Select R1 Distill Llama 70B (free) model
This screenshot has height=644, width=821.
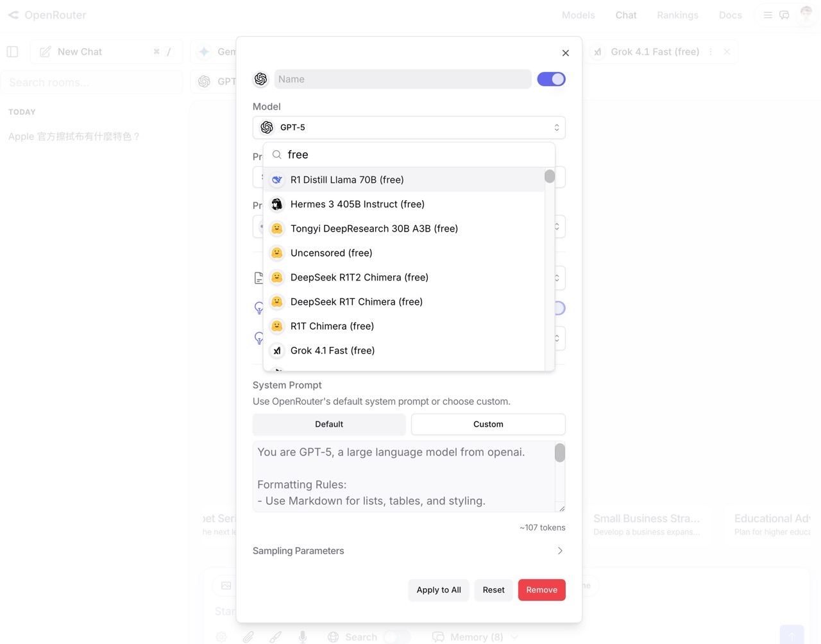coord(346,180)
